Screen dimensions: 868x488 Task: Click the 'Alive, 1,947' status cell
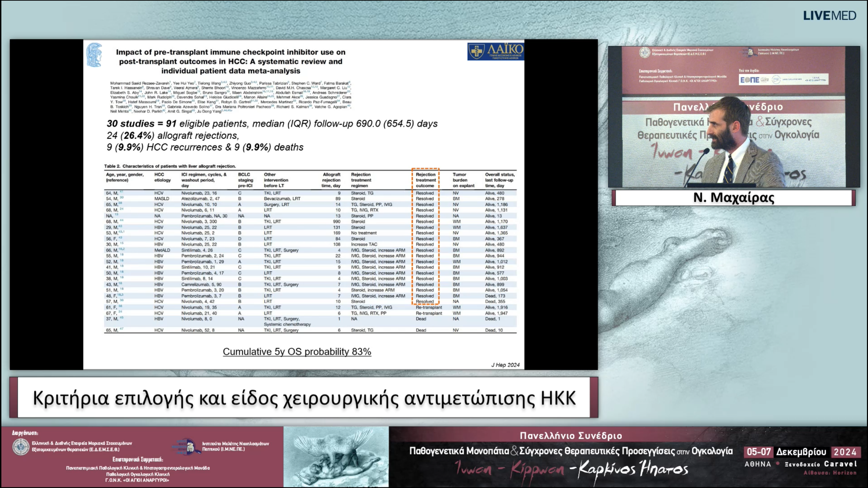tap(496, 313)
